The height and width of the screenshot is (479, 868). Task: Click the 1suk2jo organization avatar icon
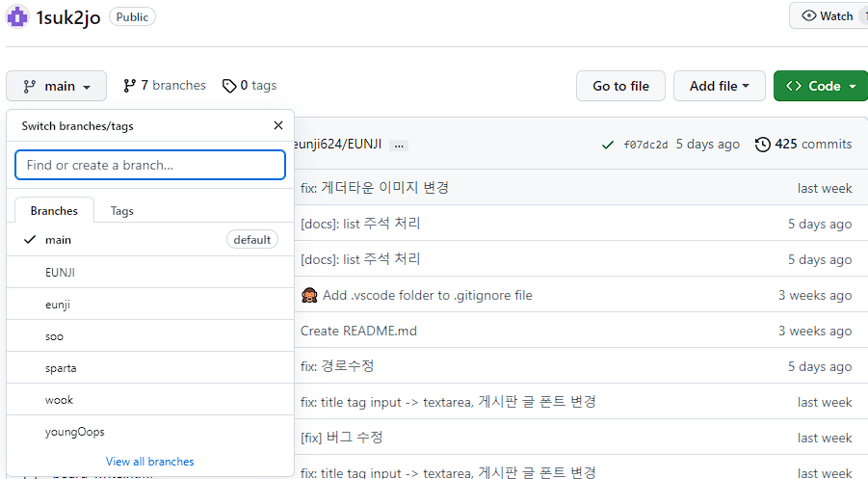[x=17, y=17]
